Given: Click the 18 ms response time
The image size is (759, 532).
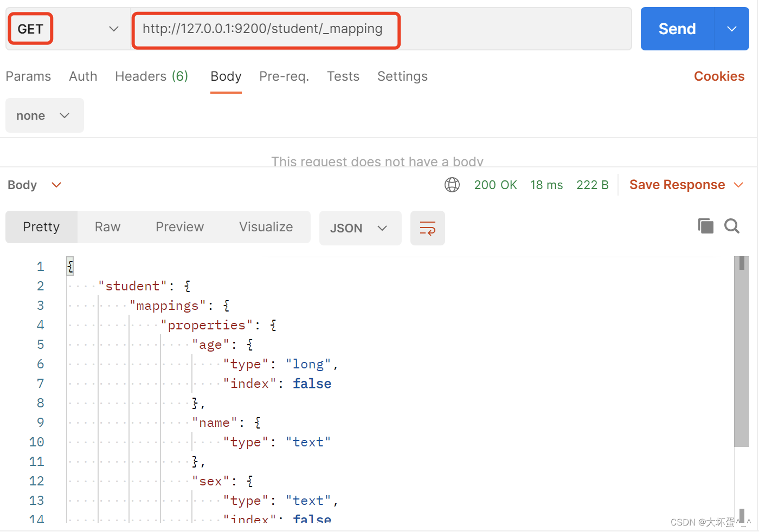Looking at the screenshot, I should coord(546,185).
